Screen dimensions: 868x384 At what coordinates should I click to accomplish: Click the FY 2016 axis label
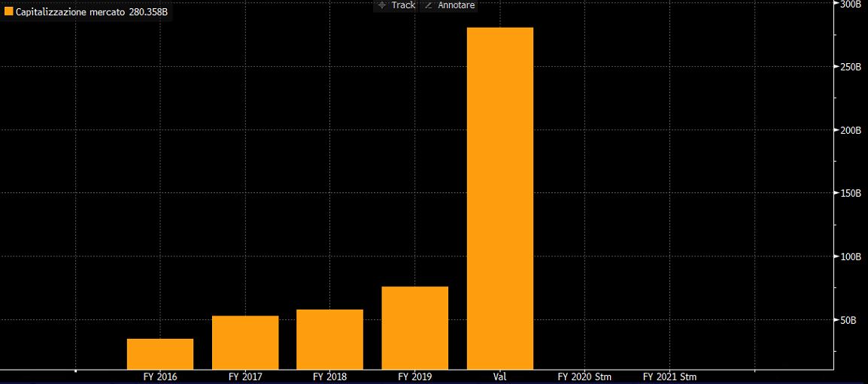click(x=160, y=376)
